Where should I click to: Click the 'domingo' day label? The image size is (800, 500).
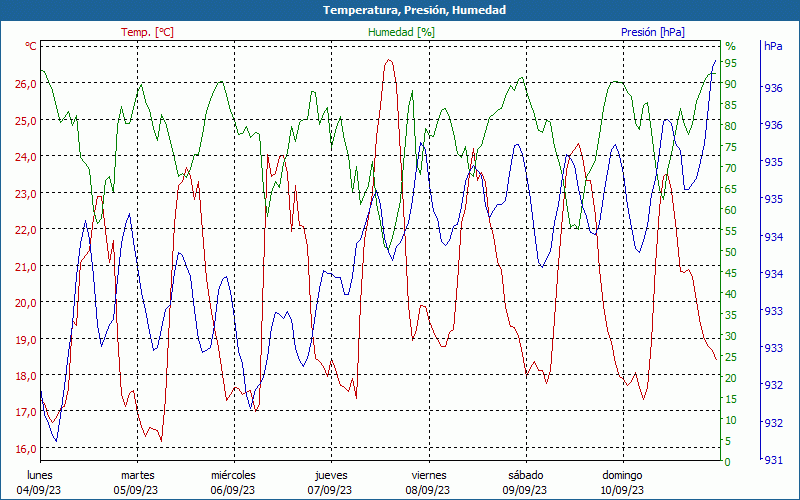pyautogui.click(x=622, y=475)
